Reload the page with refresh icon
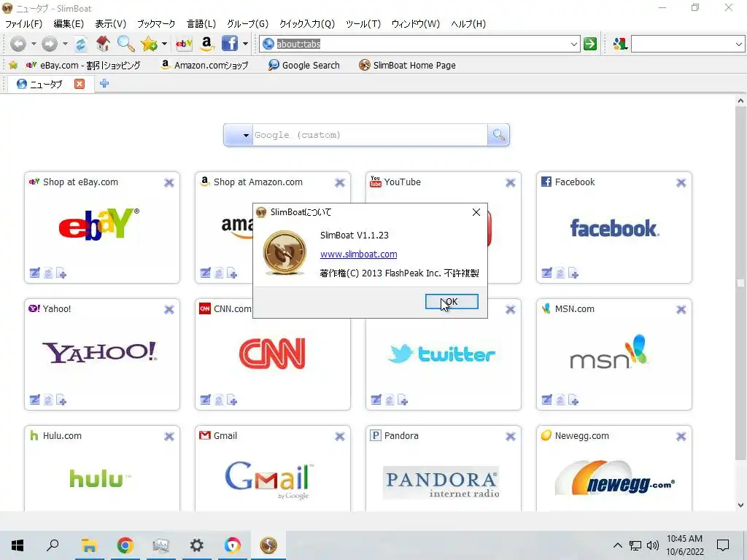 point(81,44)
